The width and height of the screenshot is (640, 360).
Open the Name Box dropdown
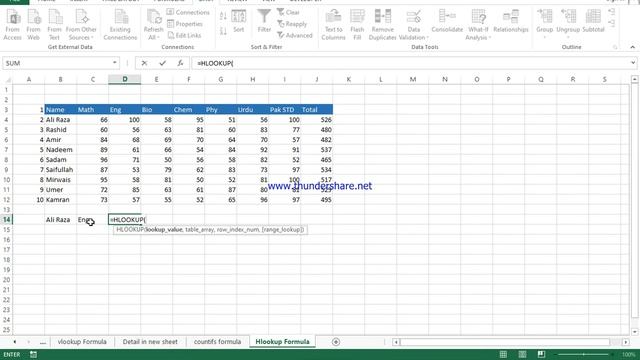[115, 63]
